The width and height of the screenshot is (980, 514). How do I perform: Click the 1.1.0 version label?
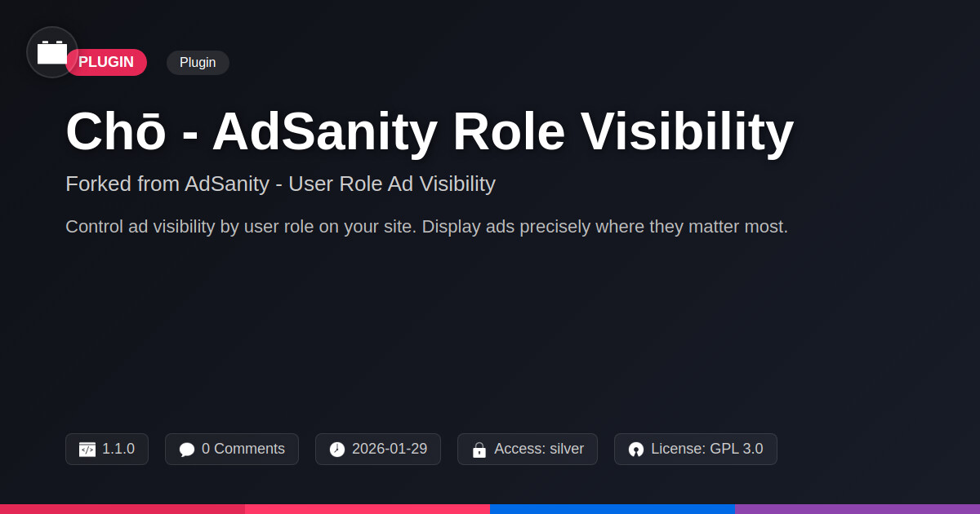[x=118, y=449]
